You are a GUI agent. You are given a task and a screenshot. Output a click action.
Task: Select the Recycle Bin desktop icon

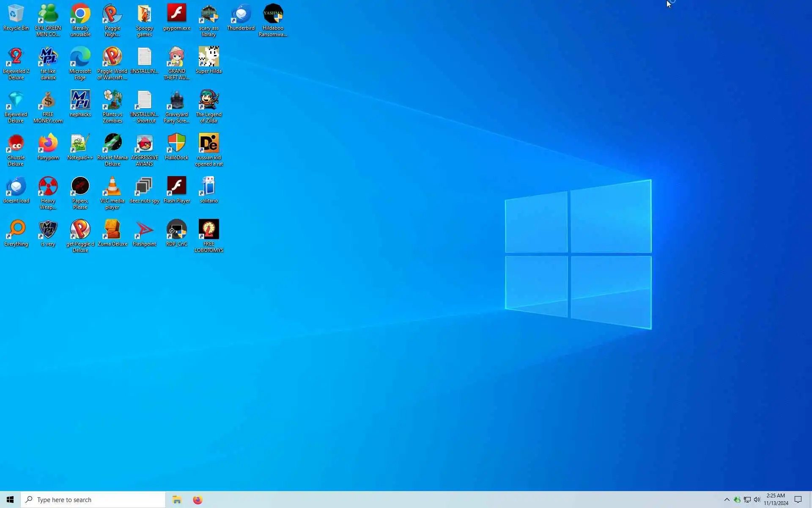(x=16, y=15)
